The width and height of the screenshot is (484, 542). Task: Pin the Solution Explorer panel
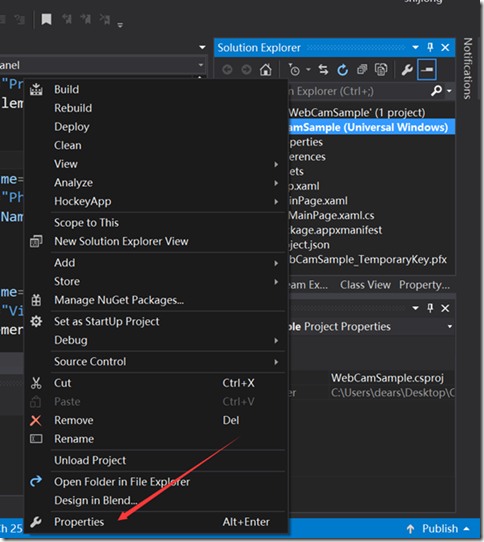click(430, 47)
